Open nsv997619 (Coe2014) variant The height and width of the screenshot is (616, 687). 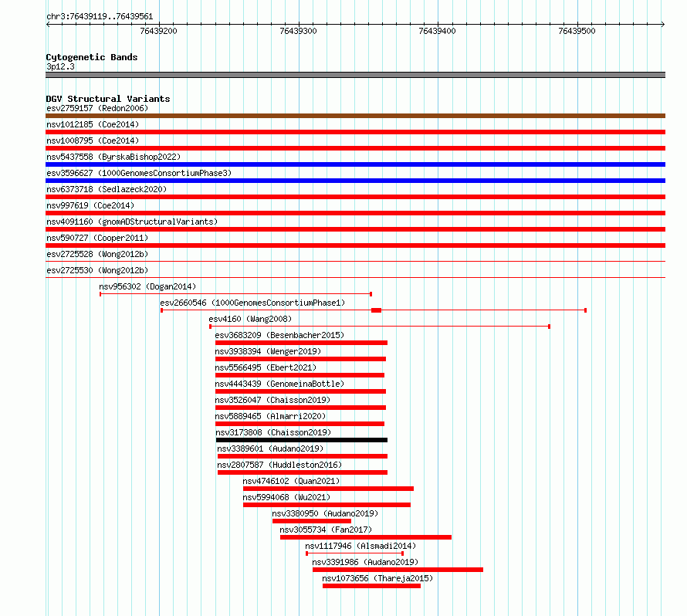pyautogui.click(x=90, y=205)
